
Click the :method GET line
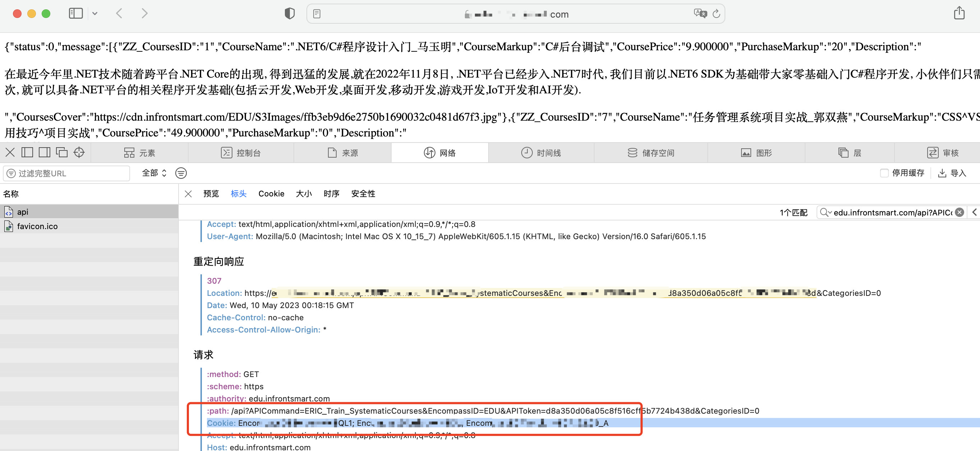pos(232,374)
